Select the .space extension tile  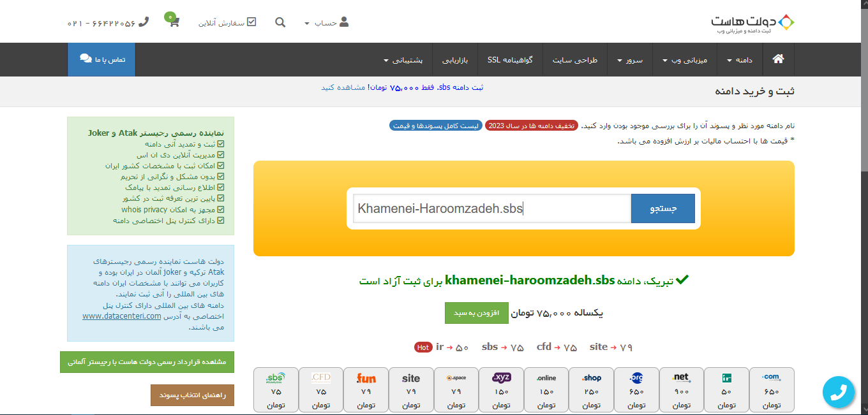(x=456, y=390)
